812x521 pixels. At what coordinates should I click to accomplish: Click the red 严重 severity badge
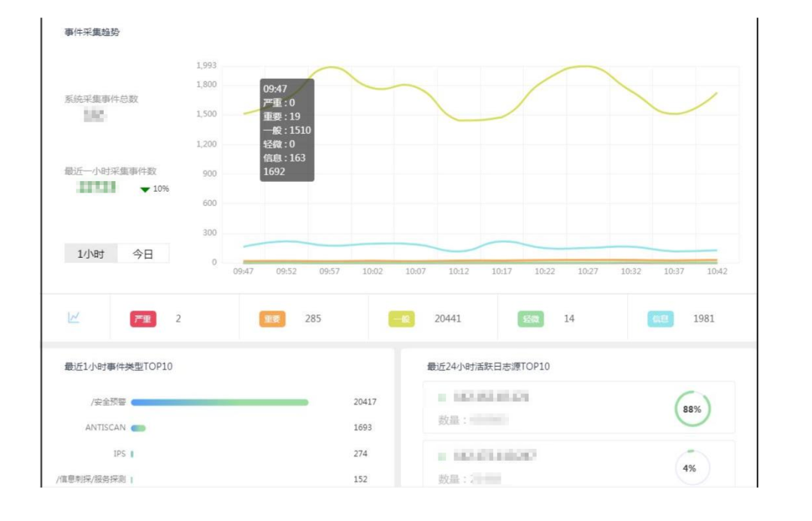(143, 319)
